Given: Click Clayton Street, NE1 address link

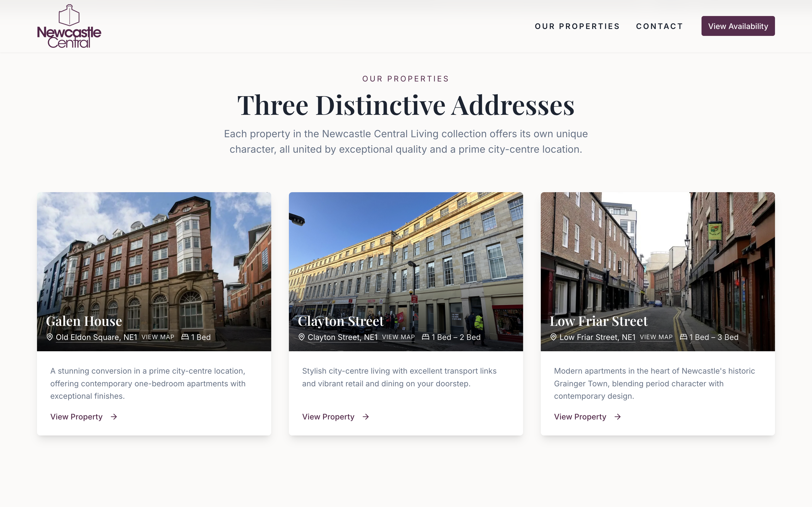Looking at the screenshot, I should pos(343,337).
